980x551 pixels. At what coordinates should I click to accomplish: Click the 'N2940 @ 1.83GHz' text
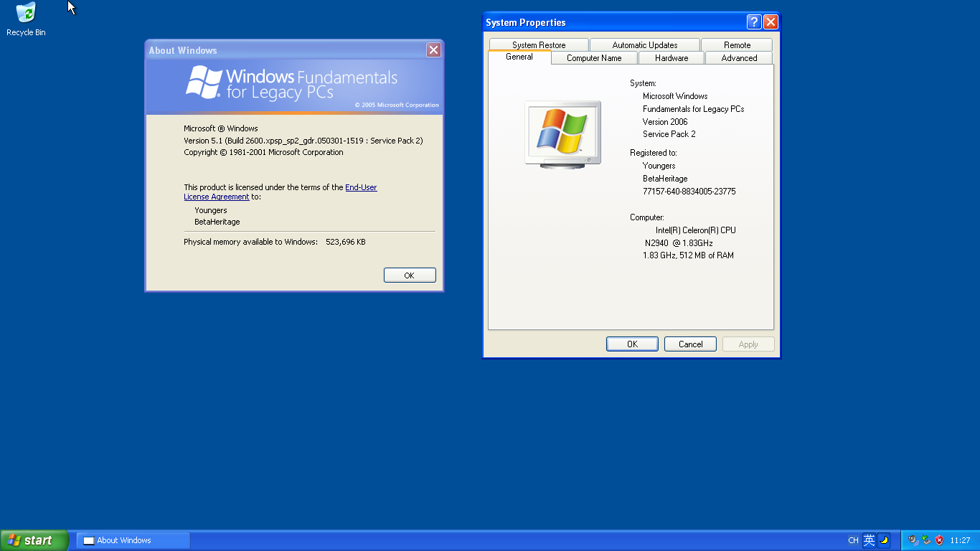pyautogui.click(x=679, y=243)
